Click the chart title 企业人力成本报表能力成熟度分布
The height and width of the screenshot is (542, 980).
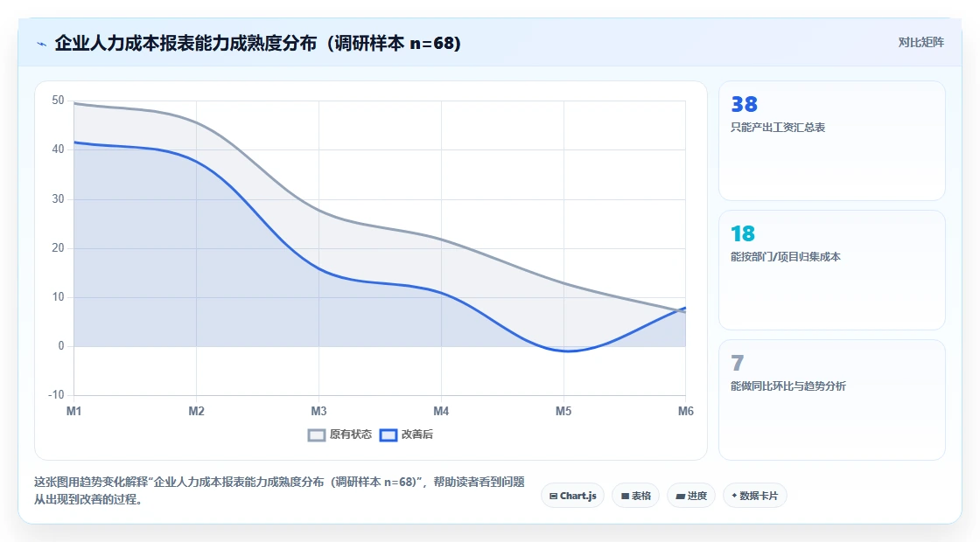185,43
